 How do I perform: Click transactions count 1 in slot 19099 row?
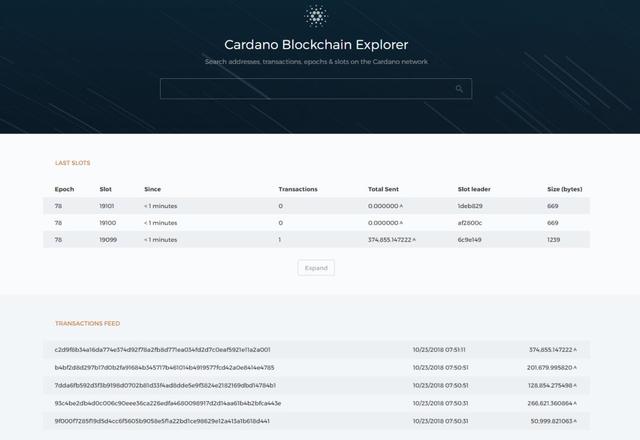point(280,240)
